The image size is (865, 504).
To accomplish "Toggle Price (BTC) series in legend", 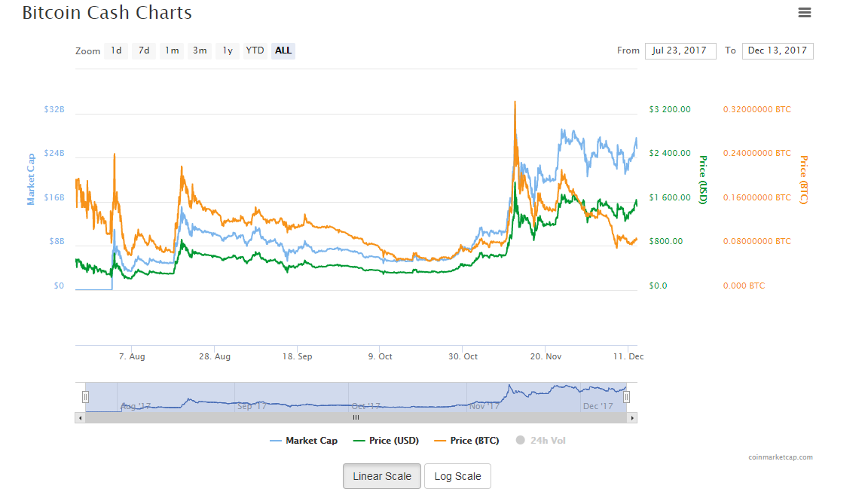I will tap(466, 441).
